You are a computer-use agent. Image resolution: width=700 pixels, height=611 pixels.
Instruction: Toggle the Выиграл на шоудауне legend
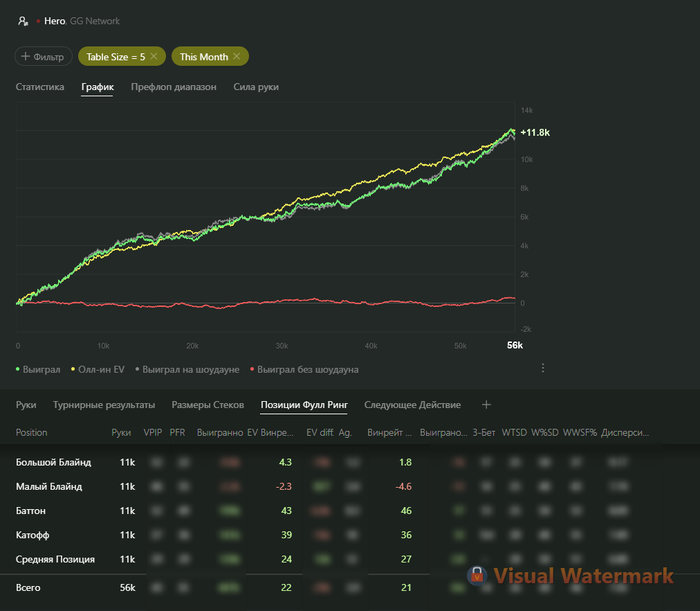187,370
